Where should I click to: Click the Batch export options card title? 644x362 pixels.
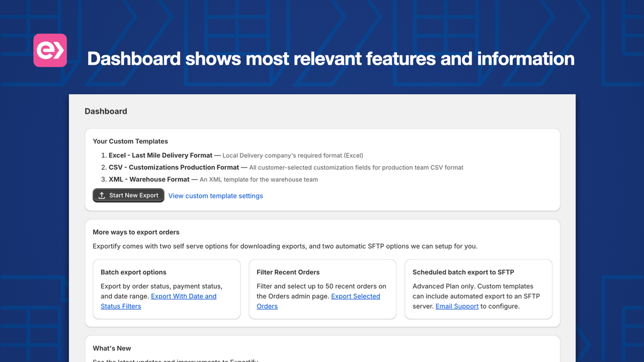tap(133, 272)
